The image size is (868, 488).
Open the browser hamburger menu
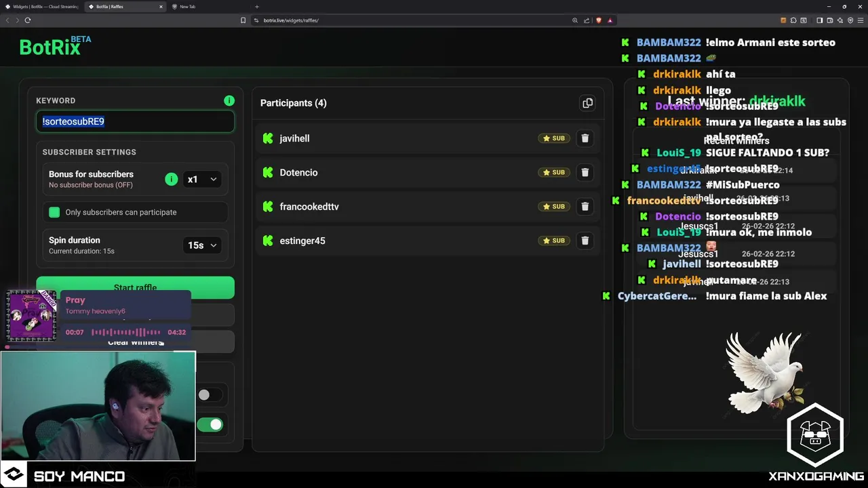[861, 20]
